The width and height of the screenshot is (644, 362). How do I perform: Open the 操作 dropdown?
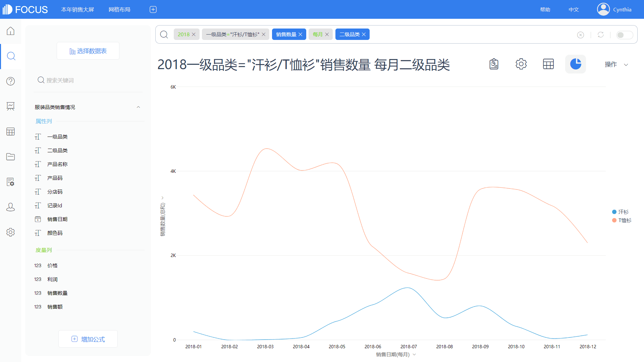[616, 64]
